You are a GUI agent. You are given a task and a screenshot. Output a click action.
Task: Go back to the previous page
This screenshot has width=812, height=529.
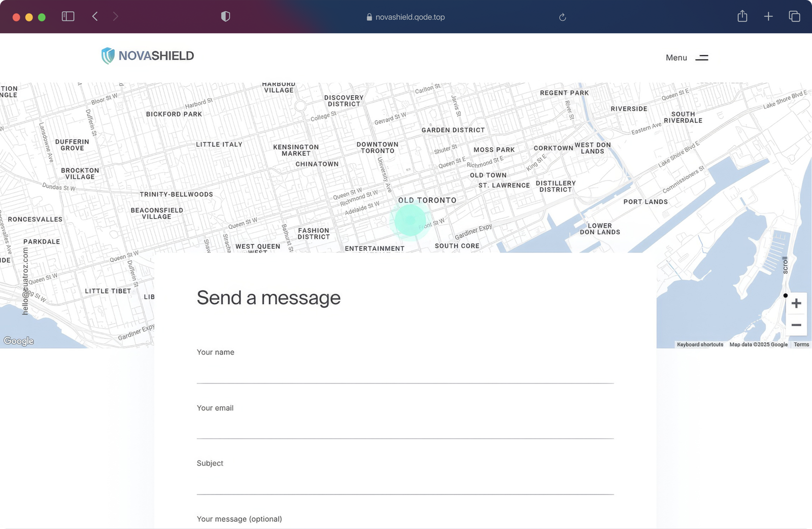(x=95, y=17)
